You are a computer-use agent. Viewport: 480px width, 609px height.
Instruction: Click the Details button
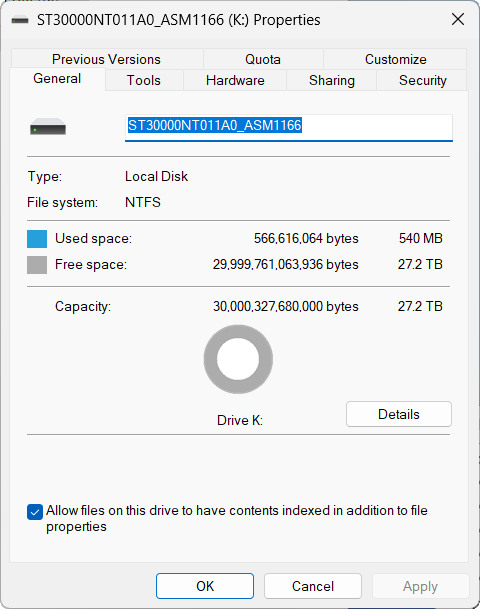(x=399, y=414)
